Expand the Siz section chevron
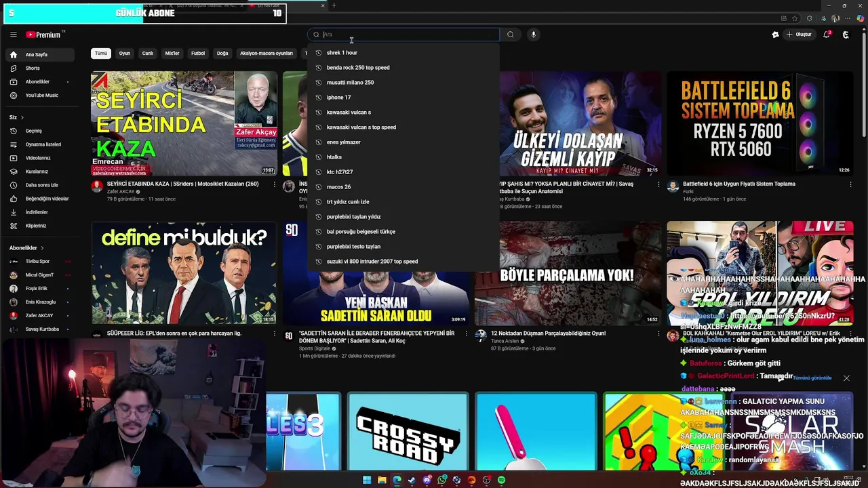The height and width of the screenshot is (488, 868). point(22,117)
